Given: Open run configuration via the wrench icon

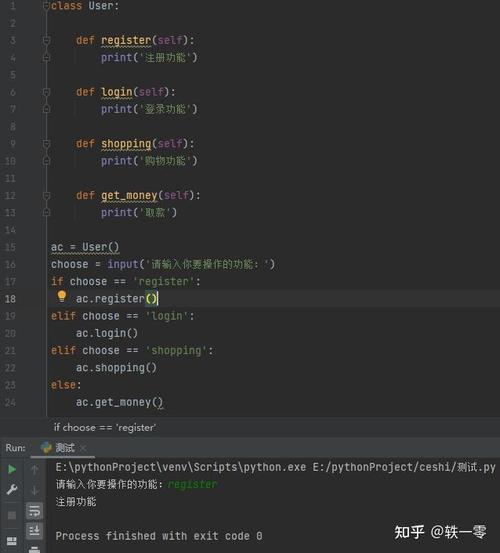Looking at the screenshot, I should [x=12, y=490].
